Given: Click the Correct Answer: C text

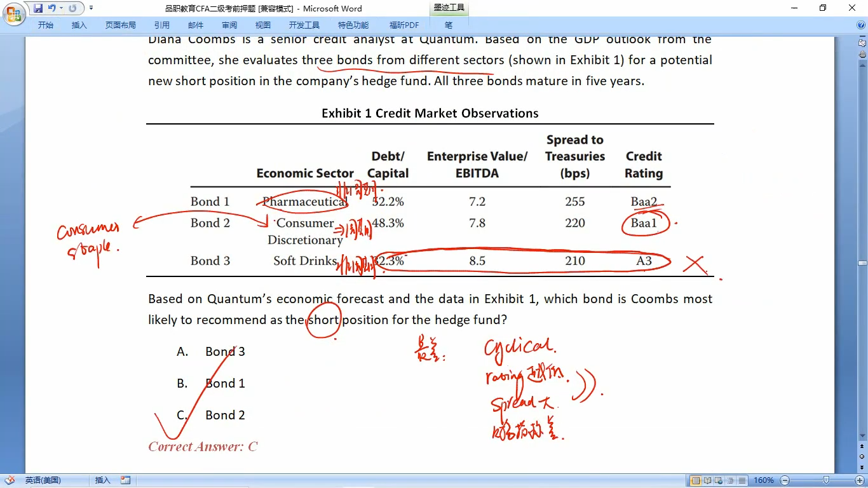Looking at the screenshot, I should (203, 447).
